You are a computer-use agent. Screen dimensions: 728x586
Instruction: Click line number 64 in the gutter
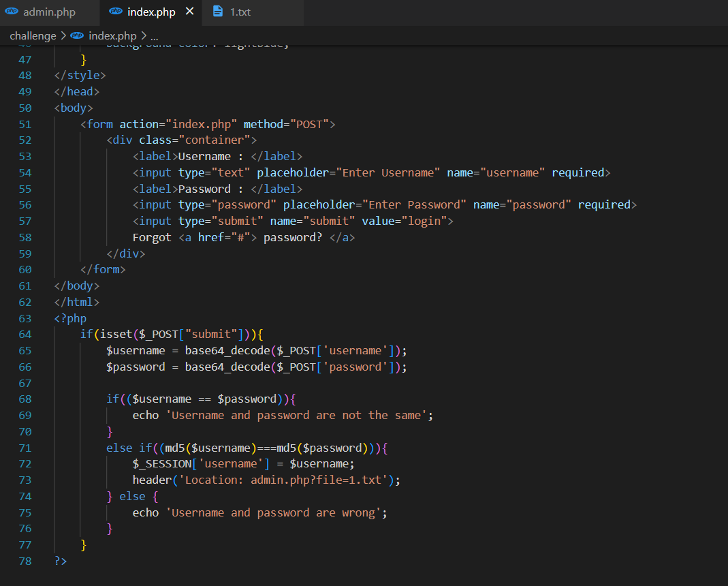25,334
